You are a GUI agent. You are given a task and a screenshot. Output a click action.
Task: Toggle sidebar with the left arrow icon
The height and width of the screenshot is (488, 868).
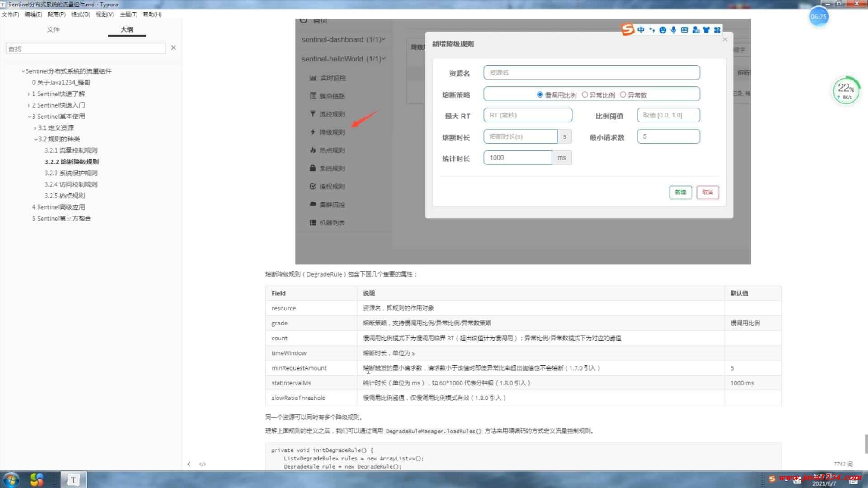tap(189, 464)
